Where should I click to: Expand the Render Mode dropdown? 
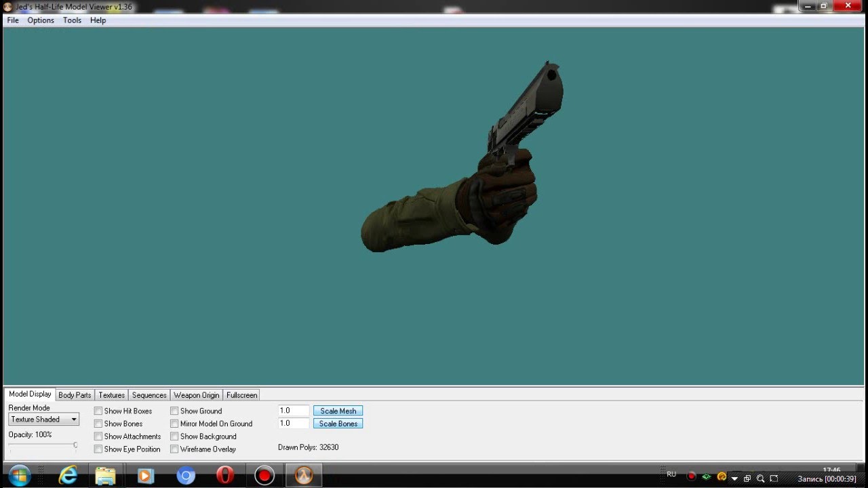tap(44, 420)
